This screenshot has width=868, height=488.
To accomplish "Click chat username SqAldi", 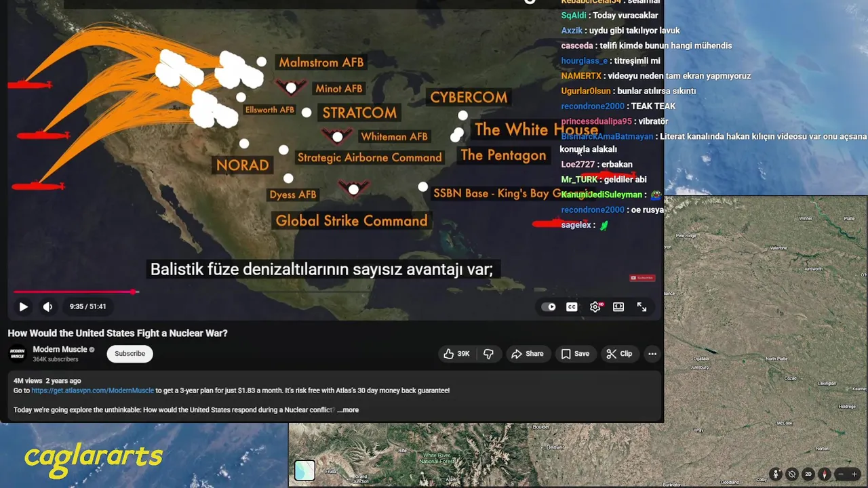I will [574, 16].
